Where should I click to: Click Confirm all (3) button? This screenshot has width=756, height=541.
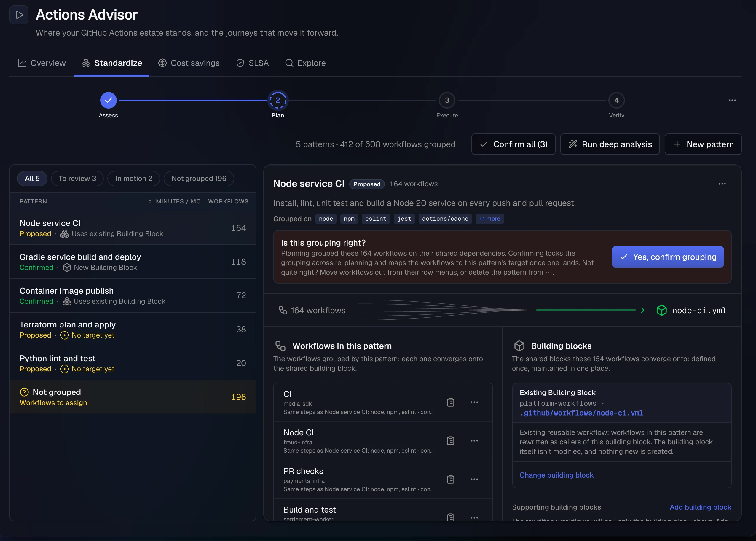[513, 144]
